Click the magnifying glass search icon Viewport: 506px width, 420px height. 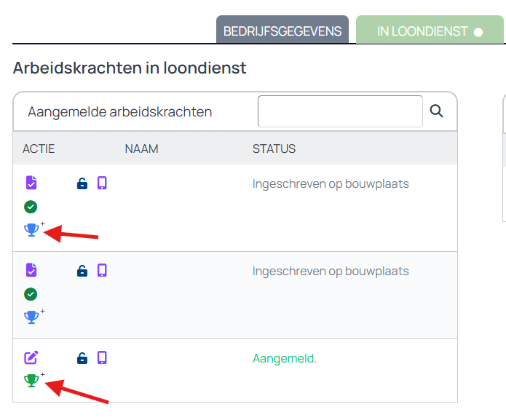click(437, 111)
